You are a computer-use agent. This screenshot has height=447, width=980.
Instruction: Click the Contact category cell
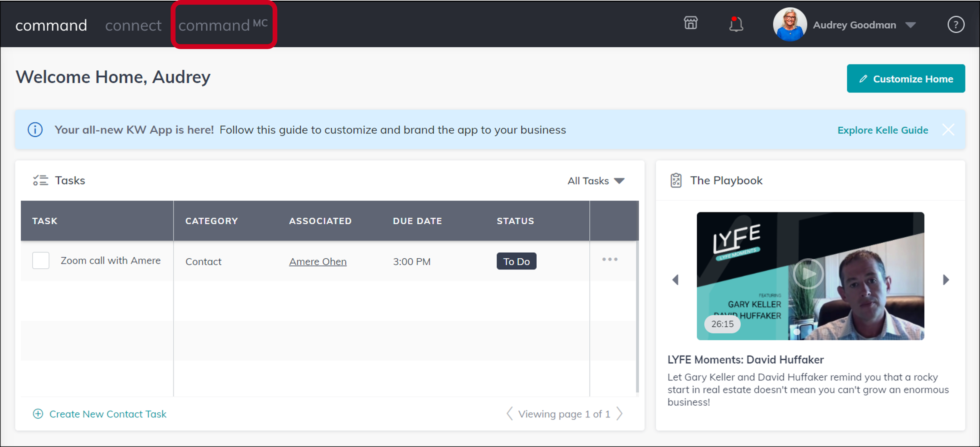(x=203, y=262)
